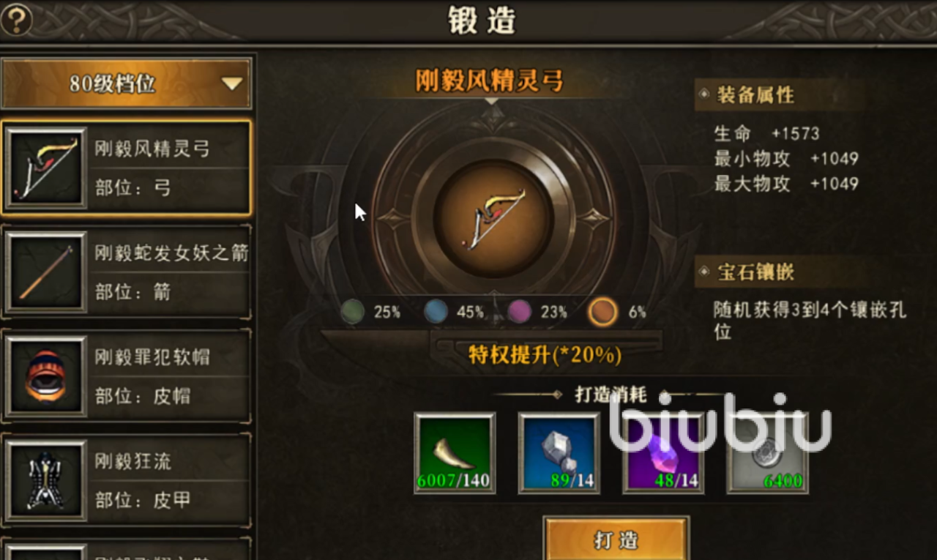Viewport: 937px width, 560px height.
Task: Click the central bow emblem icon
Action: pos(493,218)
